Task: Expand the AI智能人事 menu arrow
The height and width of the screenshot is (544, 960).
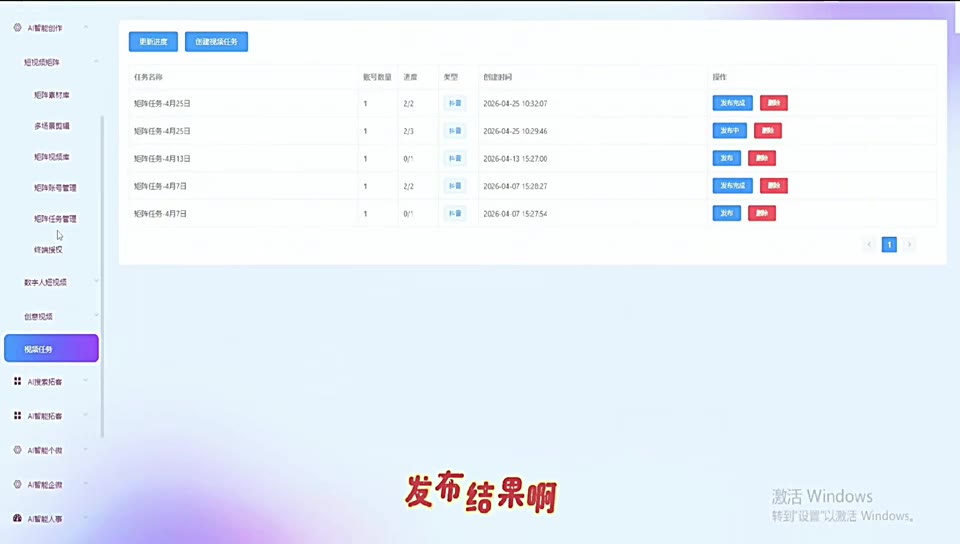Action: tap(86, 518)
